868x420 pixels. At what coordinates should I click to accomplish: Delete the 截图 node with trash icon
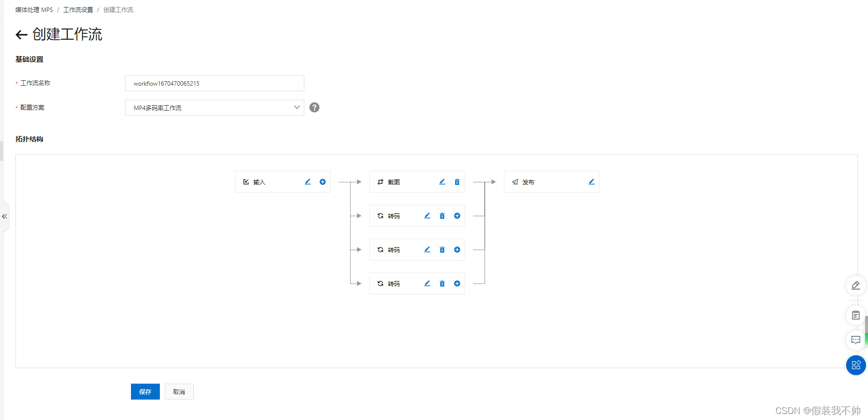coord(457,182)
